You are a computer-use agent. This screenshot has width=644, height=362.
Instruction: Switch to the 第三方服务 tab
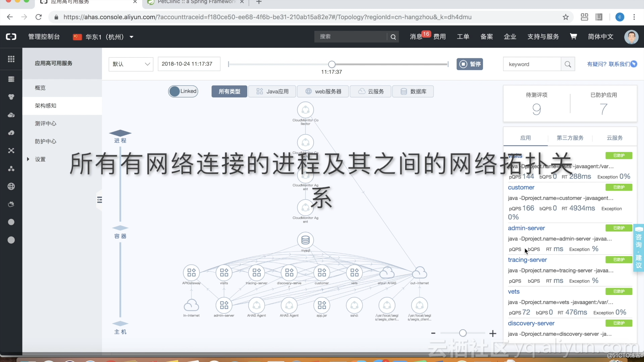coord(570,138)
